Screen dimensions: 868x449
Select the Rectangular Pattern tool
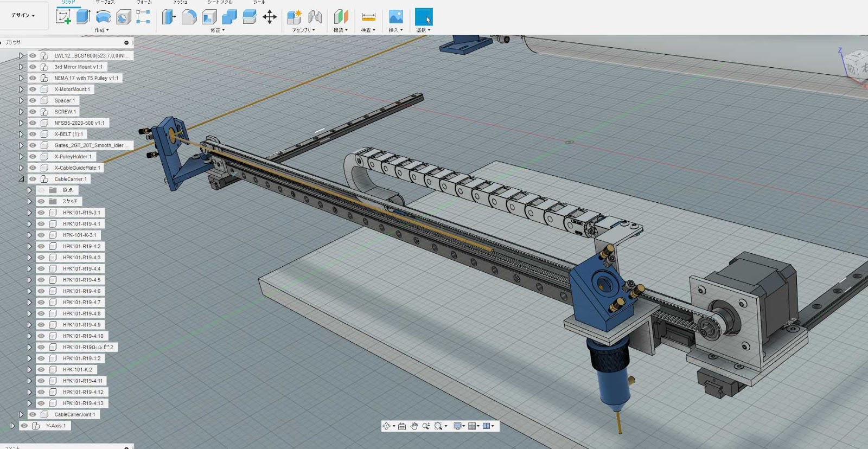tap(143, 17)
